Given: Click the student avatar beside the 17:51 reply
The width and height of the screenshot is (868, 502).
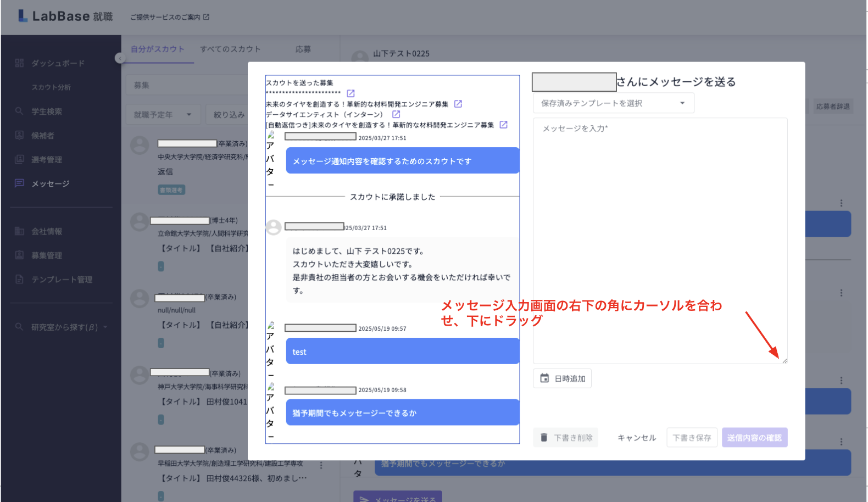Looking at the screenshot, I should [x=274, y=227].
